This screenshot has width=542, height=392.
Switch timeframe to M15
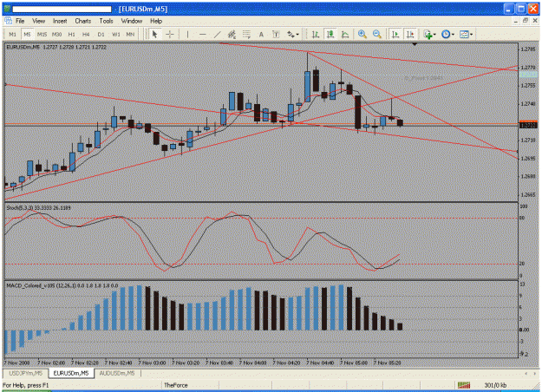pyautogui.click(x=42, y=34)
